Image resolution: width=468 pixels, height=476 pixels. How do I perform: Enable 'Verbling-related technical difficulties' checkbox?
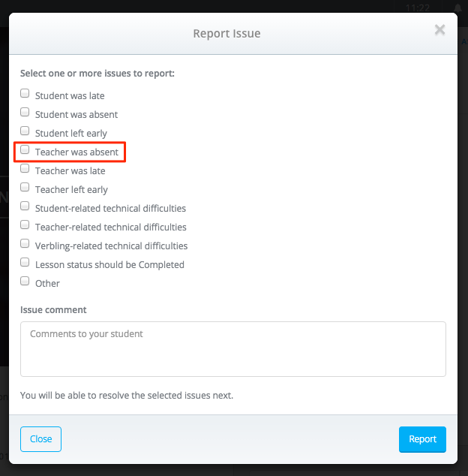[x=25, y=244]
